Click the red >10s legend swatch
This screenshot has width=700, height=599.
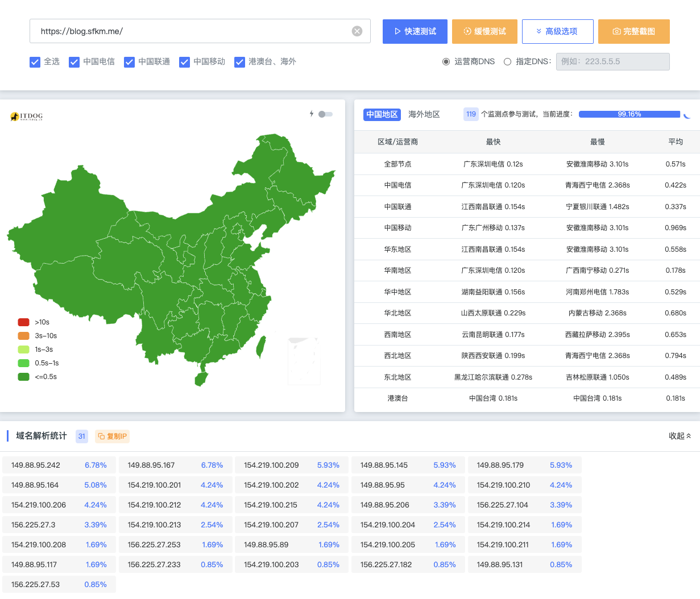(x=23, y=322)
